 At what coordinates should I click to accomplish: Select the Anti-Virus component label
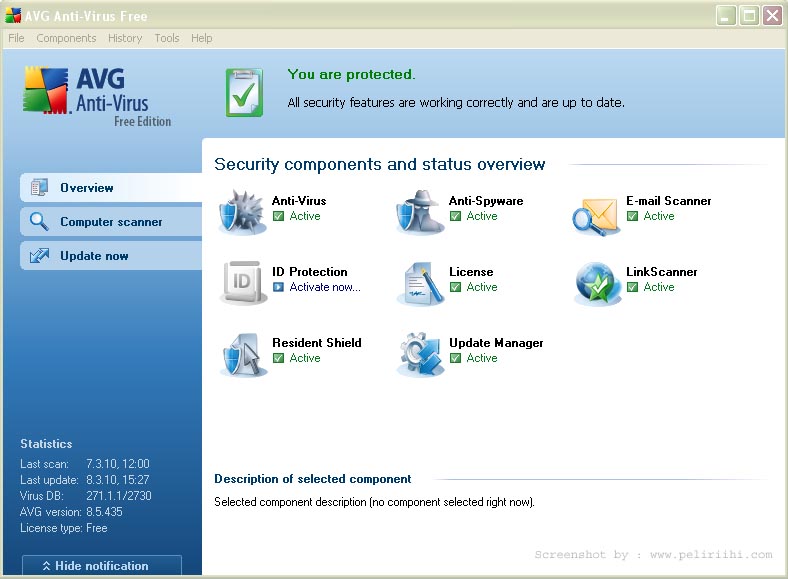coord(299,201)
